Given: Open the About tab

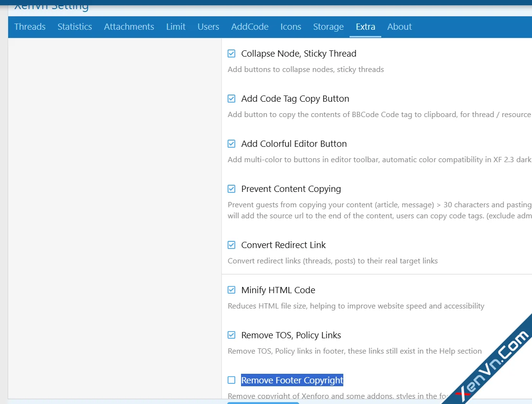Looking at the screenshot, I should click(x=399, y=27).
